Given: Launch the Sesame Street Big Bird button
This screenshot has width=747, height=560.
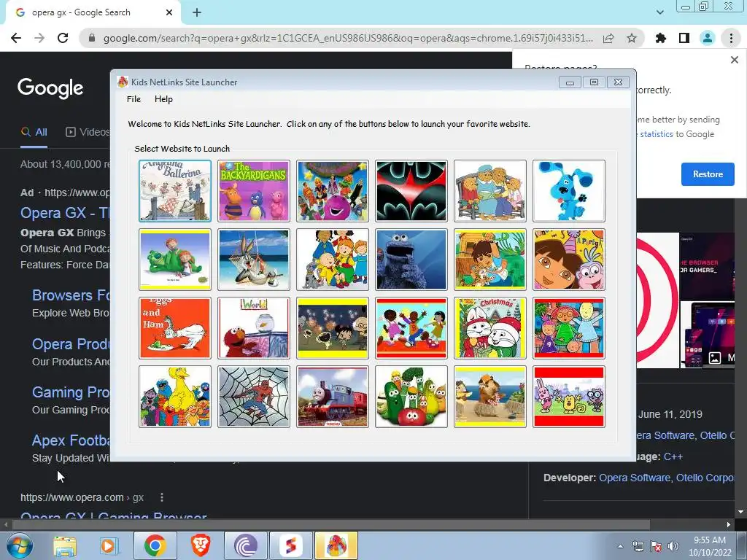Looking at the screenshot, I should [175, 397].
